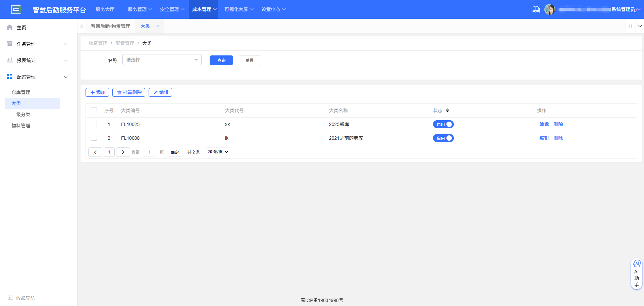Image resolution: width=644 pixels, height=306 pixels.
Task: Open the AI助手 floating assistant
Action: [637, 273]
